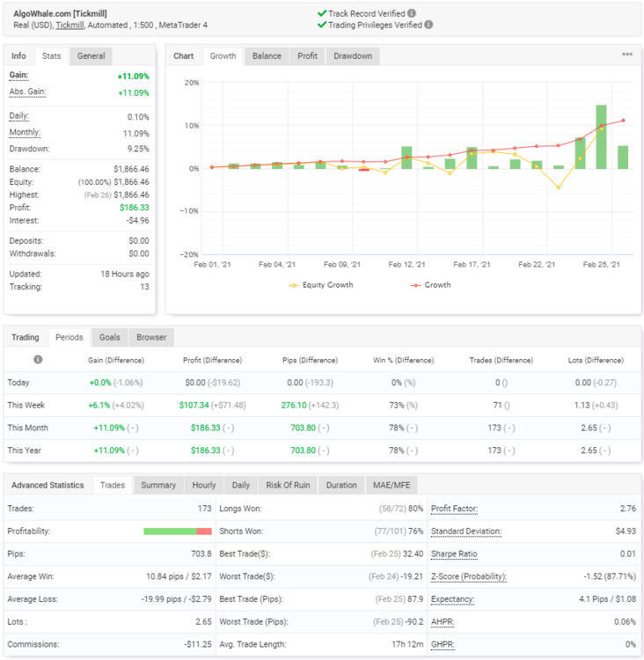Screen dimensions: 644x660
Task: Open the Hourly statistics tab
Action: (x=204, y=485)
